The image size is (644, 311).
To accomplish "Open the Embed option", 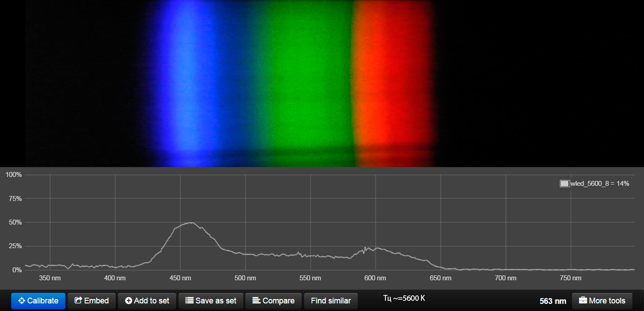I will click(92, 301).
